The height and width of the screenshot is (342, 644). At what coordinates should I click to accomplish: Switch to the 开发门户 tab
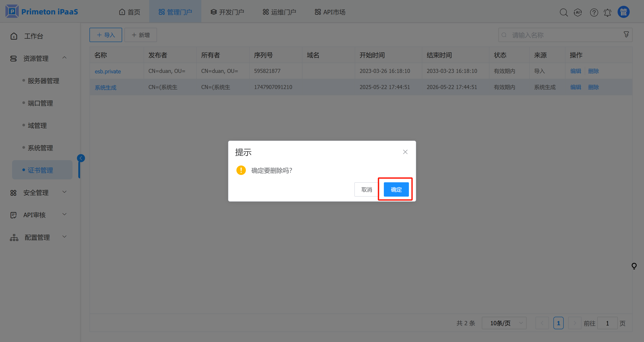point(227,12)
